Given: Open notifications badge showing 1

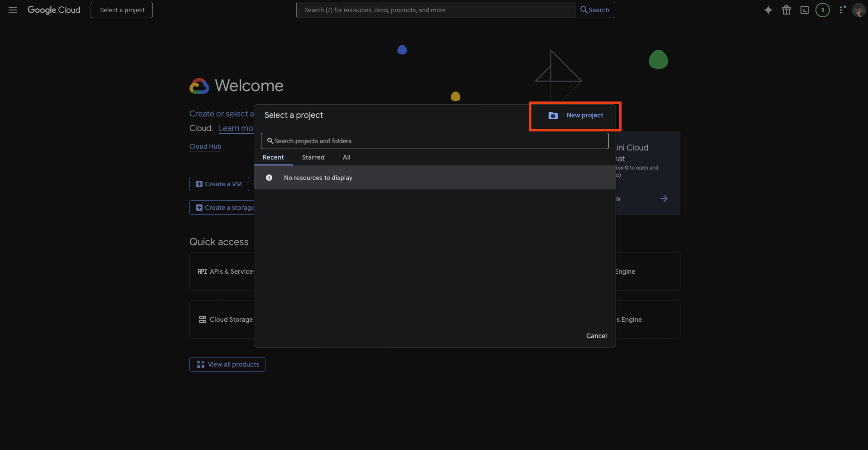Looking at the screenshot, I should pos(823,10).
